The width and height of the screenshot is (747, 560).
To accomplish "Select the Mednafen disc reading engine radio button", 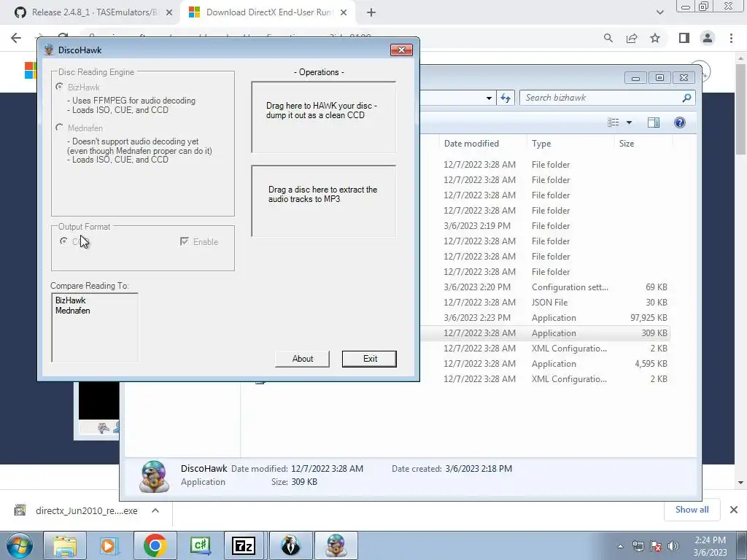I will pos(60,128).
